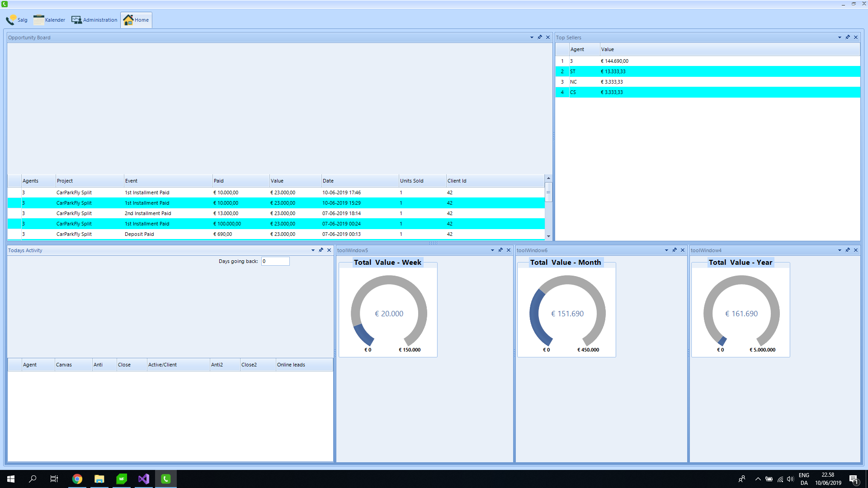This screenshot has width=868, height=488.
Task: Toggle auto-hide pin on toolWindow5
Action: pyautogui.click(x=500, y=250)
